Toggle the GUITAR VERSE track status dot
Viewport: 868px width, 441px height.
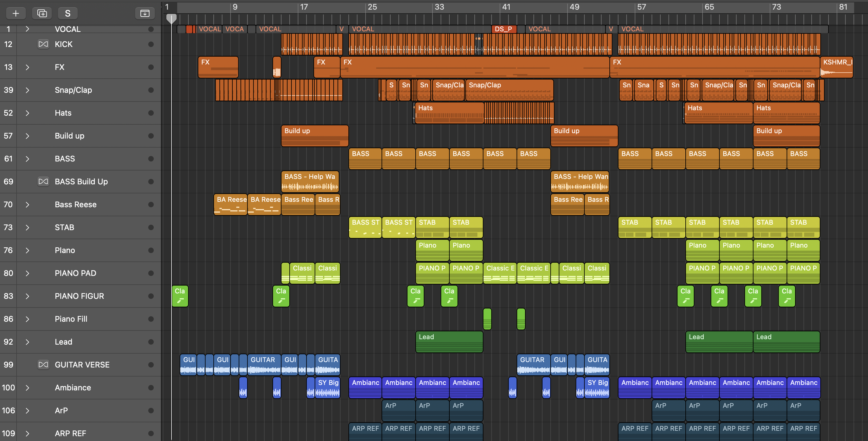point(151,364)
